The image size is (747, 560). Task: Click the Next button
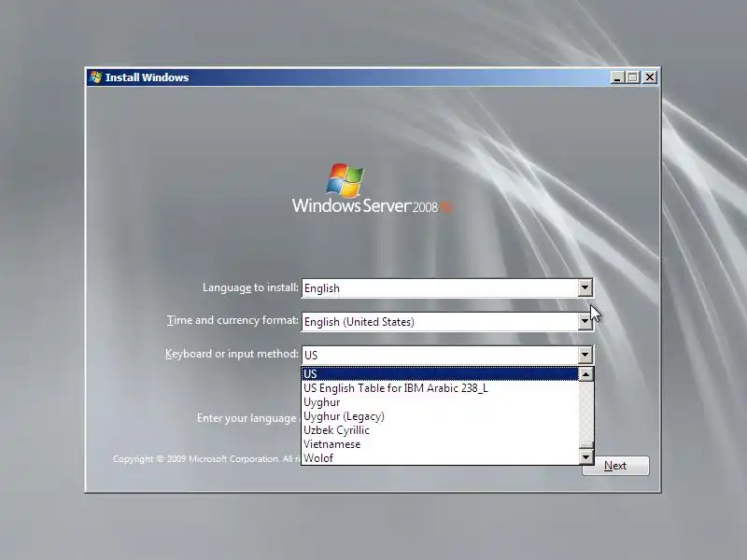click(615, 466)
